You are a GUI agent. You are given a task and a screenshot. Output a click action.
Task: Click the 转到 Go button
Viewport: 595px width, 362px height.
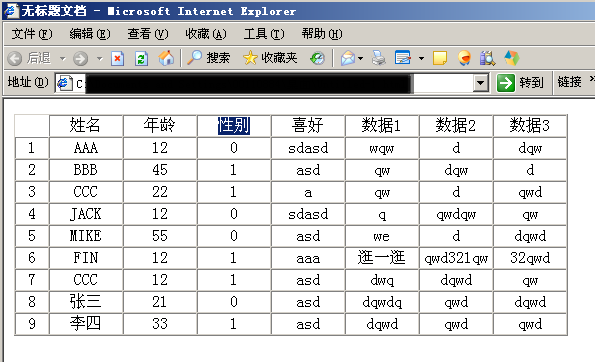click(x=520, y=83)
